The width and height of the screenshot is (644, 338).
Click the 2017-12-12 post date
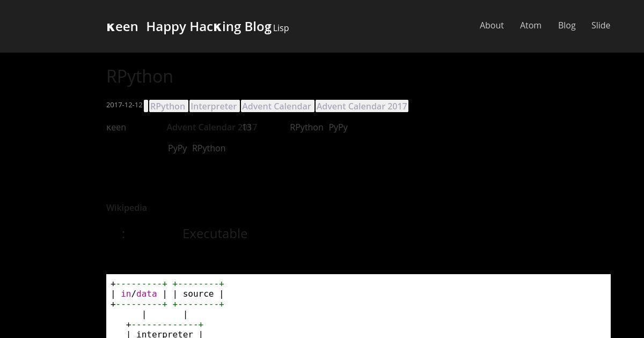(x=125, y=105)
